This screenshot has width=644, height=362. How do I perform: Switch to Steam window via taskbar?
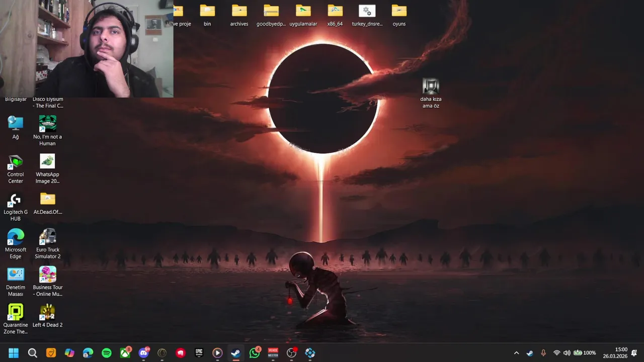tap(235, 353)
